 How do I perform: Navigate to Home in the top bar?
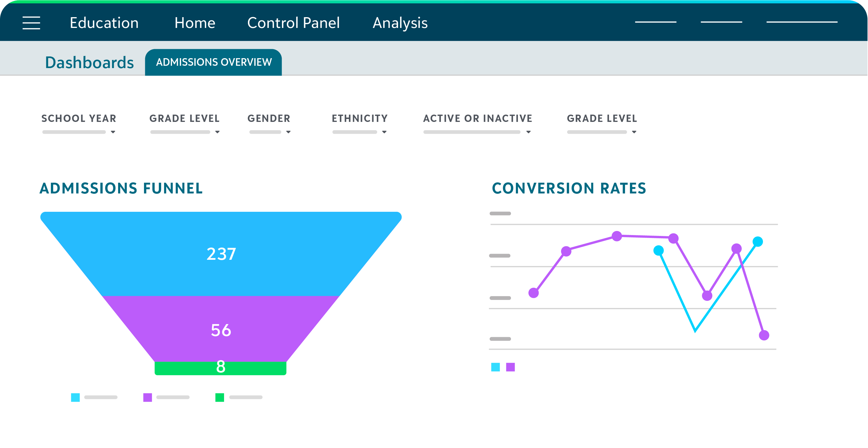tap(195, 23)
